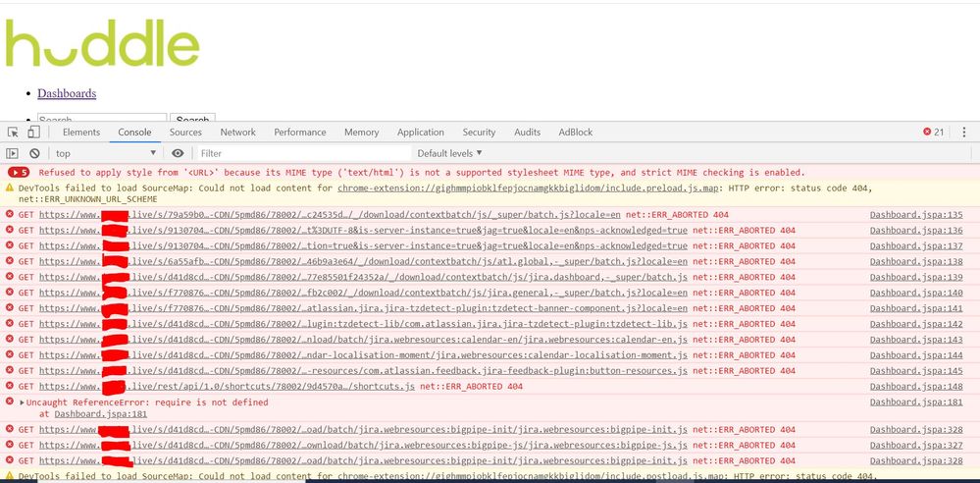Open the tzdetect-banner-component.js URL
The image size is (980, 483).
click(x=363, y=308)
